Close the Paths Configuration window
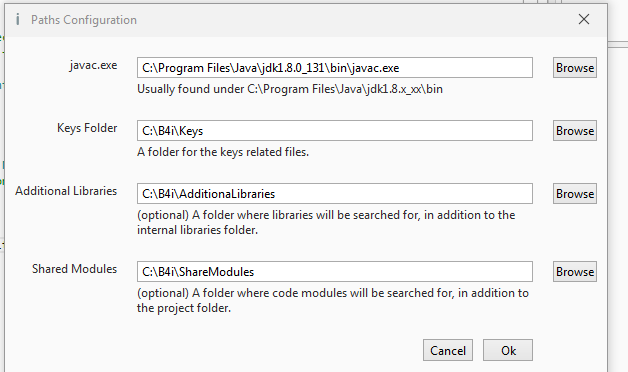 tap(584, 19)
